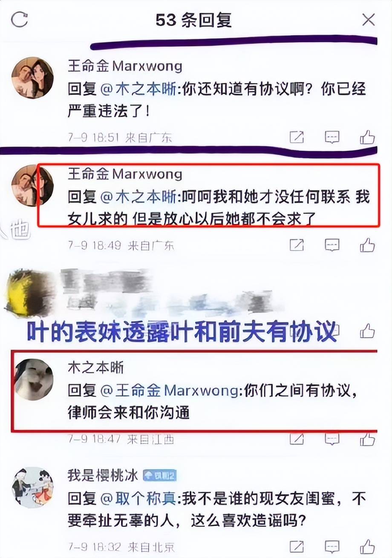Share the 18:32 comment from 我是樱桃冰

(x=297, y=546)
